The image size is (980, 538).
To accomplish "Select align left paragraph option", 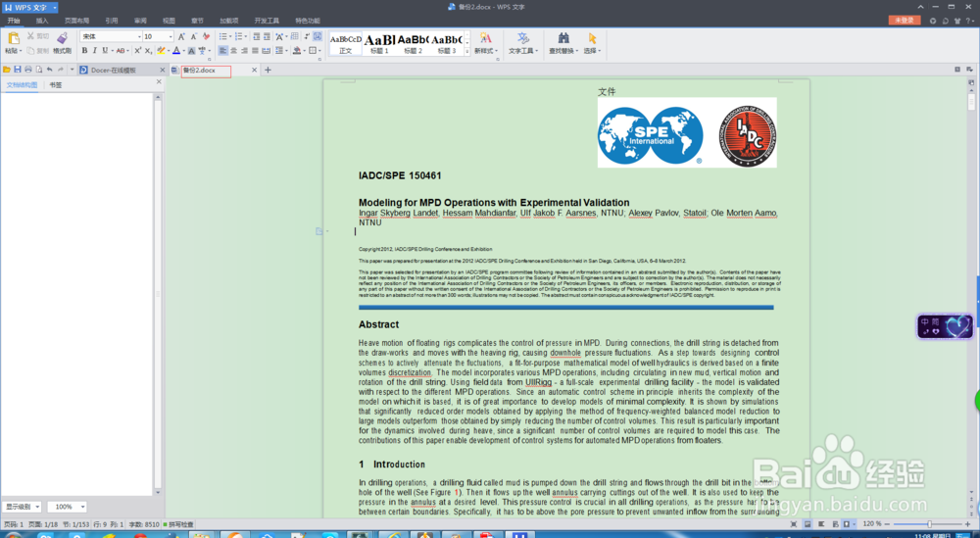I will (x=223, y=51).
